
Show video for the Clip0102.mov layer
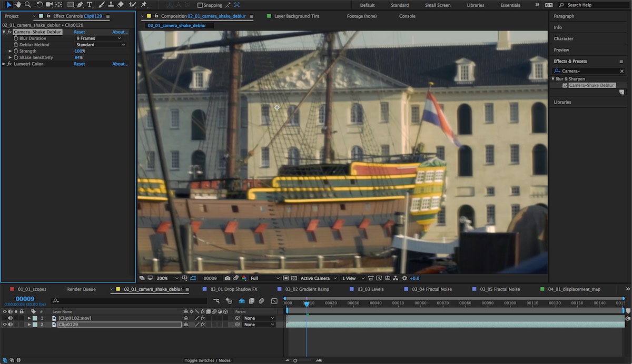click(5, 318)
